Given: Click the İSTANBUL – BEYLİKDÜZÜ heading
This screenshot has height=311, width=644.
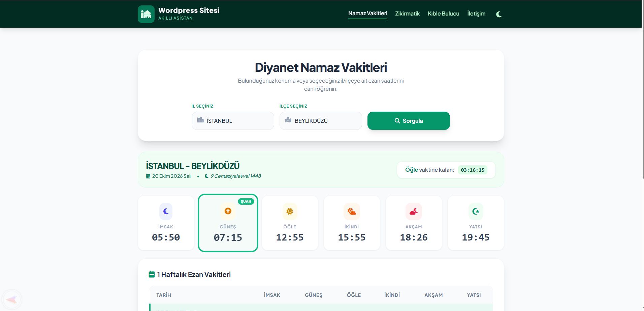Looking at the screenshot, I should pos(193,166).
